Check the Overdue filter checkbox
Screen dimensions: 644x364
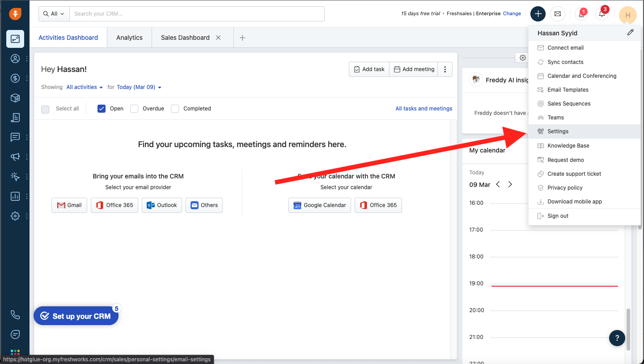coord(134,108)
